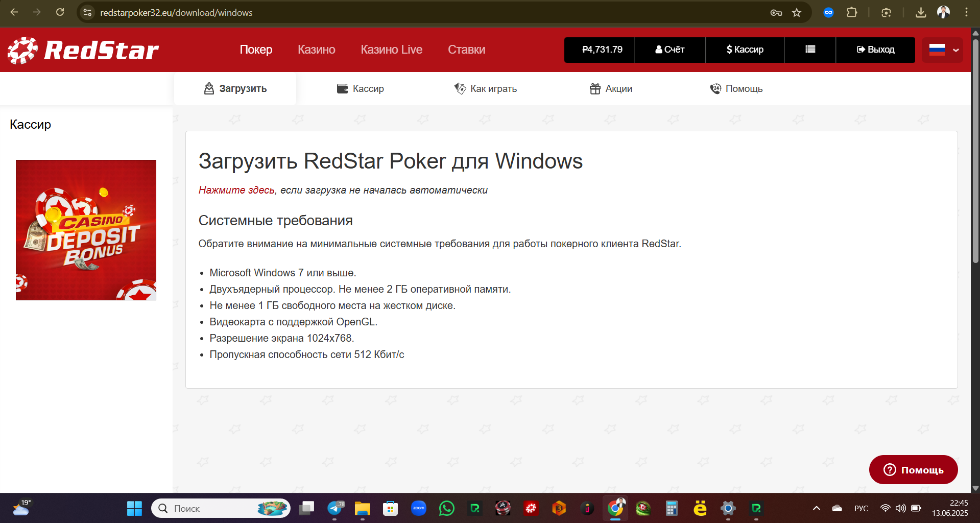Open the Extensions puzzle icon
Viewport: 980px width, 523px height.
click(x=852, y=12)
